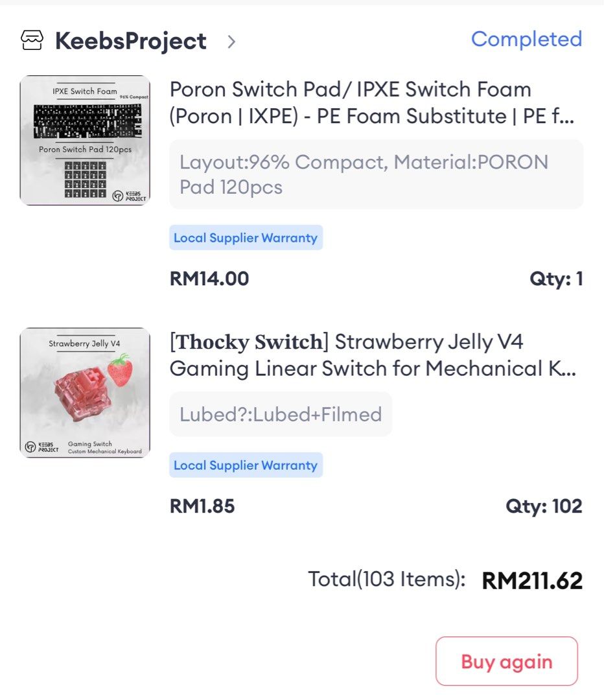Click the Lubed+Filmed variation label
604x700 pixels.
(x=281, y=415)
